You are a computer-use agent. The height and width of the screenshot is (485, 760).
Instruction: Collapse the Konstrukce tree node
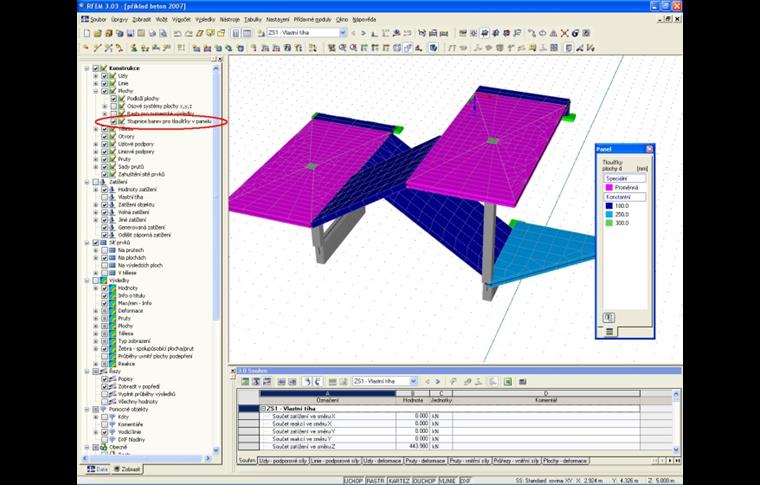pyautogui.click(x=87, y=68)
